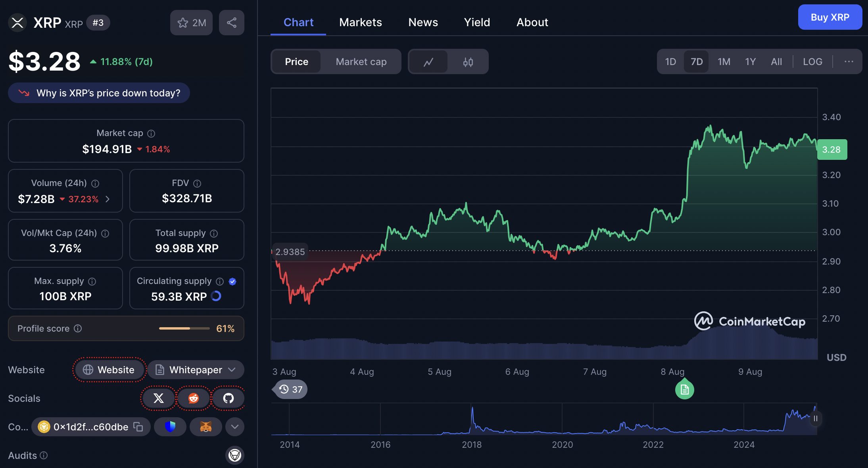Open the Yield tab

[477, 22]
